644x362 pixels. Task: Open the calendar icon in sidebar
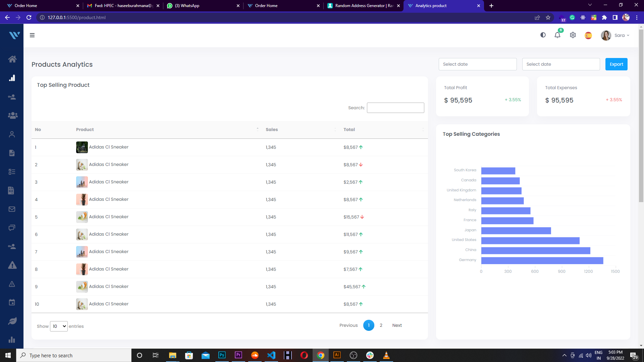click(12, 302)
